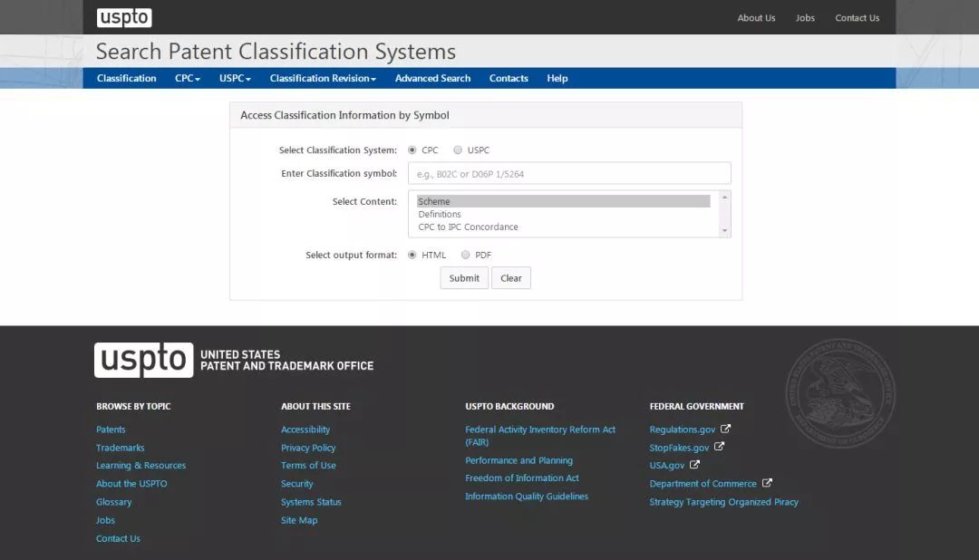The height and width of the screenshot is (560, 979).
Task: Select the CPC classification system radio
Action: click(412, 150)
